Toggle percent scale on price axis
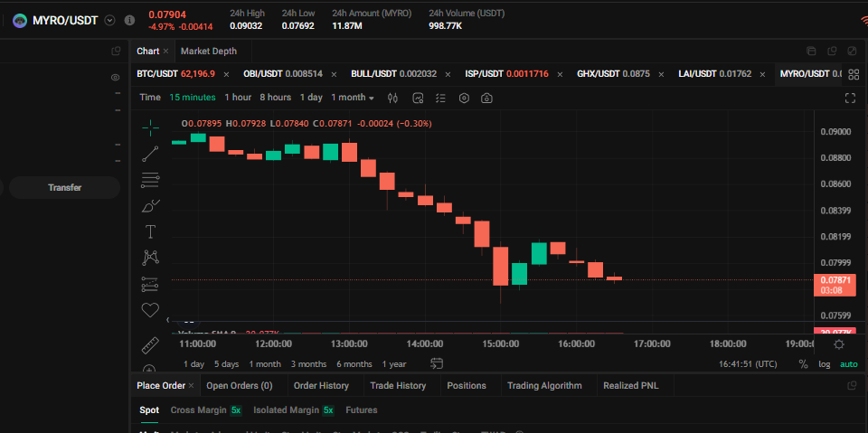This screenshot has height=433, width=868. 803,363
